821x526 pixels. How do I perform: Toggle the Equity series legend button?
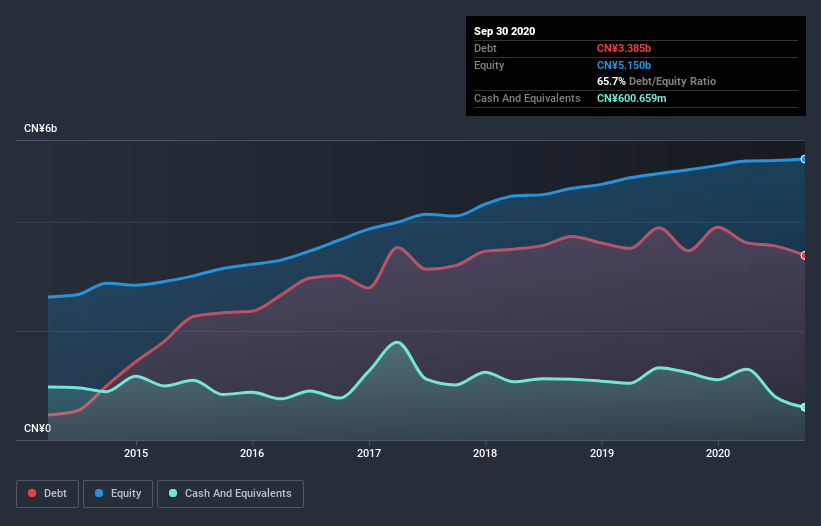[x=118, y=494]
